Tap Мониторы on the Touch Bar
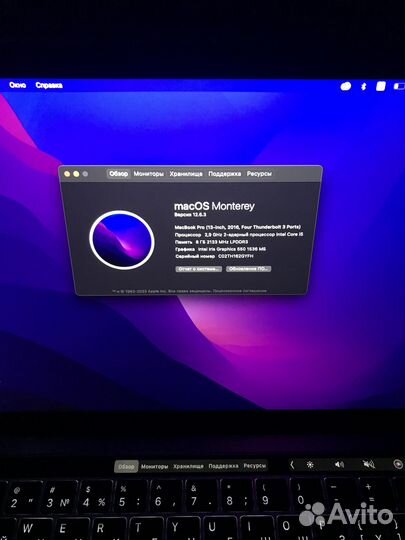Image resolution: width=405 pixels, height=540 pixels. tap(155, 467)
